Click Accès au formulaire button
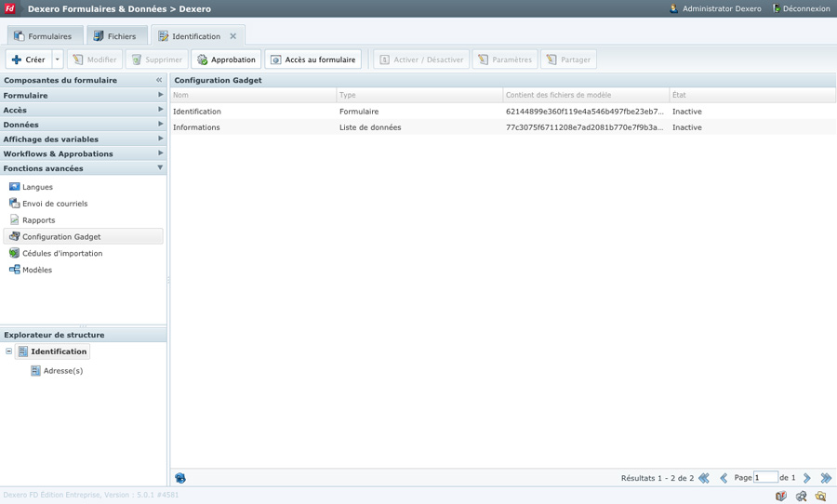Viewport: 837px width, 504px height. tap(312, 60)
